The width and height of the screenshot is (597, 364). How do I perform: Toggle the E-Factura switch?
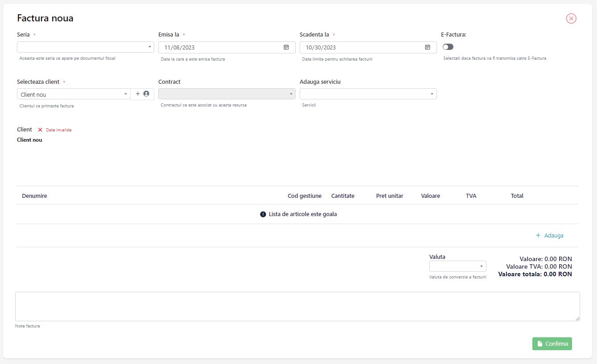448,47
